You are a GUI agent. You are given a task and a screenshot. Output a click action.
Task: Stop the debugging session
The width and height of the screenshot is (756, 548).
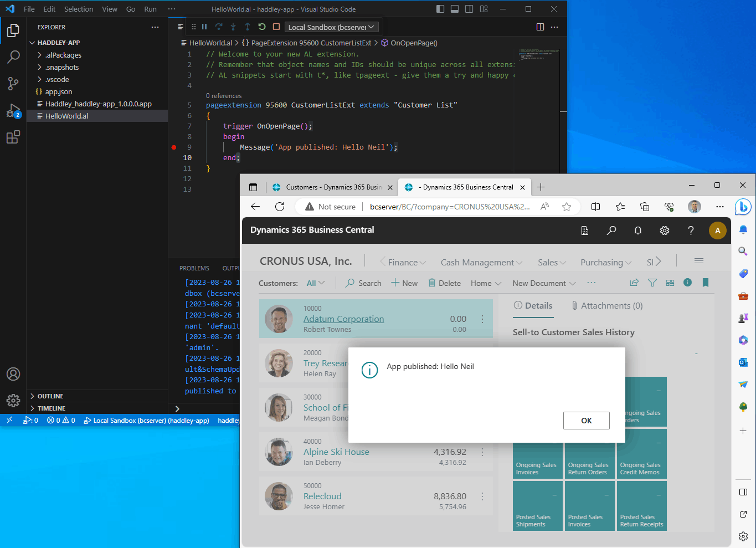tap(276, 27)
